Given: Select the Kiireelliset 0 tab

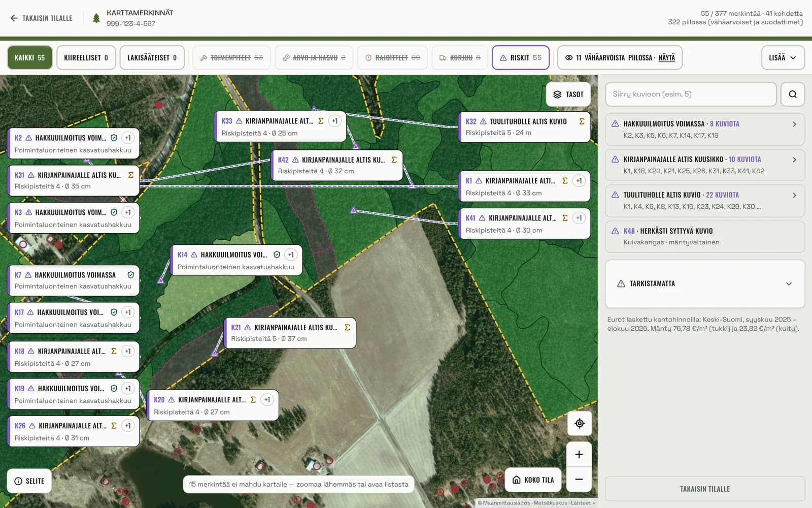Looking at the screenshot, I should click(86, 58).
